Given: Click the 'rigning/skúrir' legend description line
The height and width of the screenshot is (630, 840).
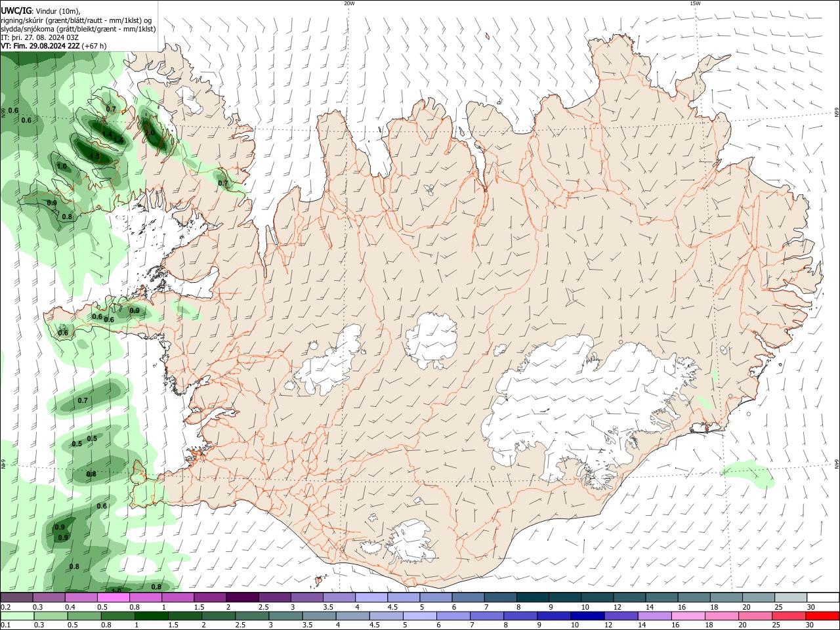Looking at the screenshot, I should click(75, 20).
